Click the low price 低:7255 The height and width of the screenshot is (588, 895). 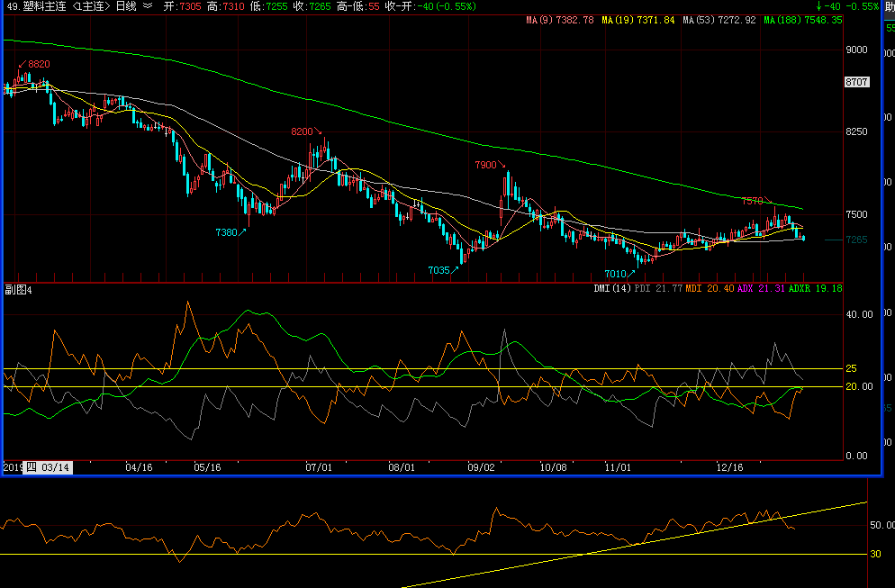coord(269,6)
